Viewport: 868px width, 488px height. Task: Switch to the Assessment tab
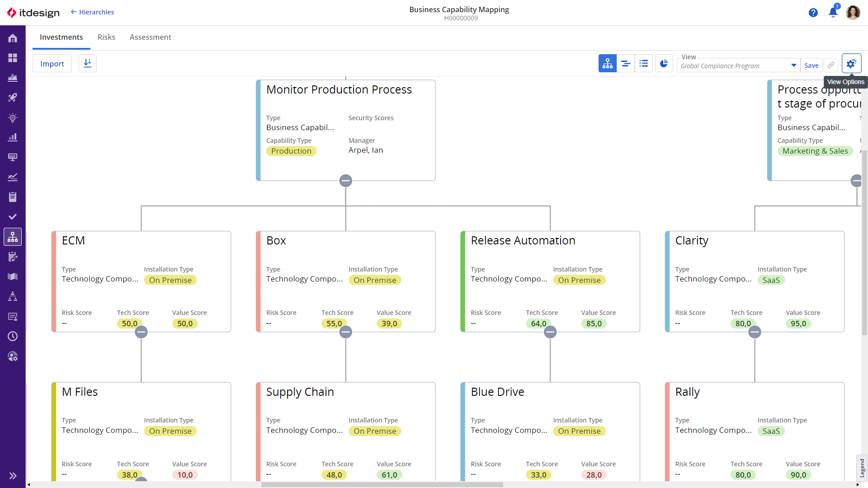151,37
